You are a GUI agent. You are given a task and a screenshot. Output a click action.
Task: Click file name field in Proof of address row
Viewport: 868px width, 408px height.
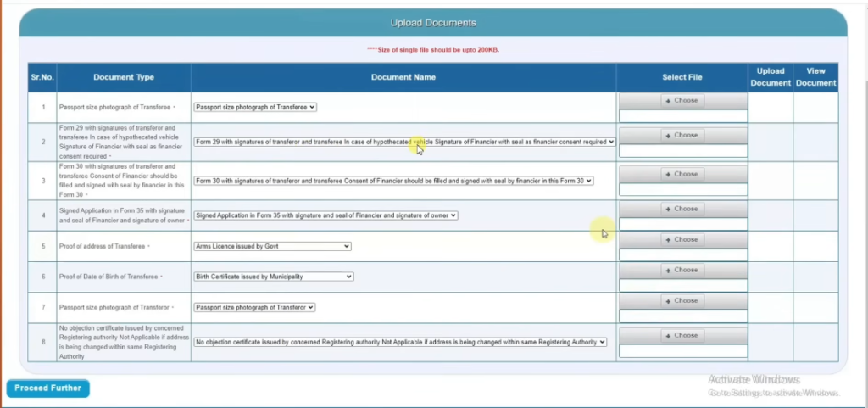click(x=683, y=254)
